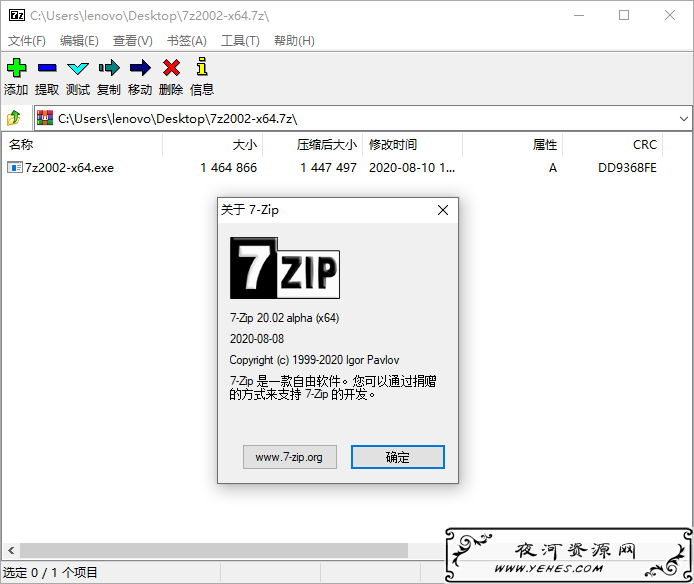Expand the address path dropdown arrow
Viewport: 694px width, 584px height.
point(683,119)
